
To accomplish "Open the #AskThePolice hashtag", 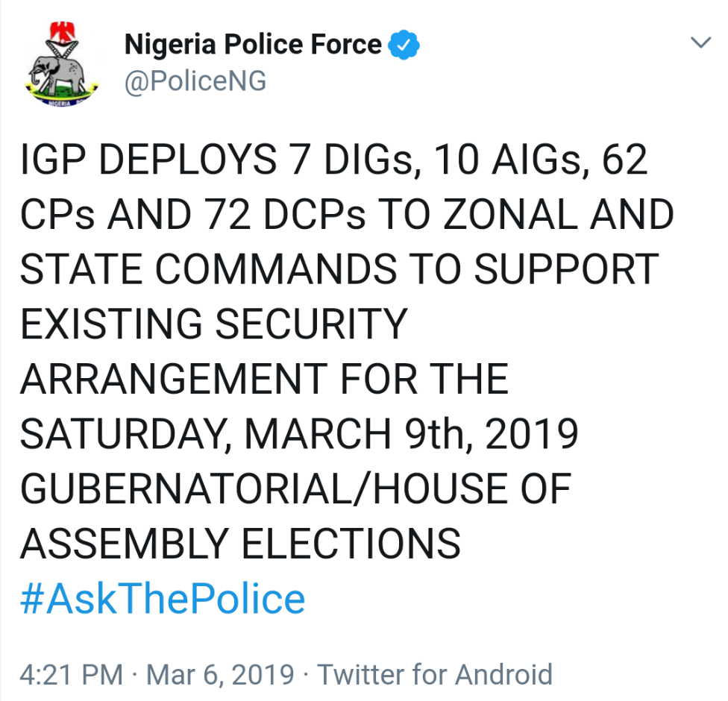I will click(x=163, y=599).
